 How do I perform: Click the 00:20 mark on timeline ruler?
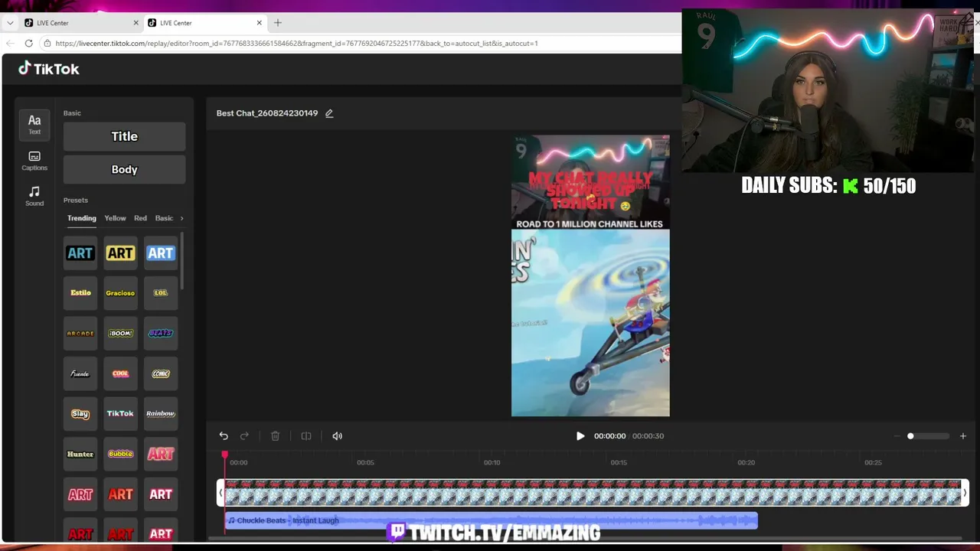tap(746, 462)
